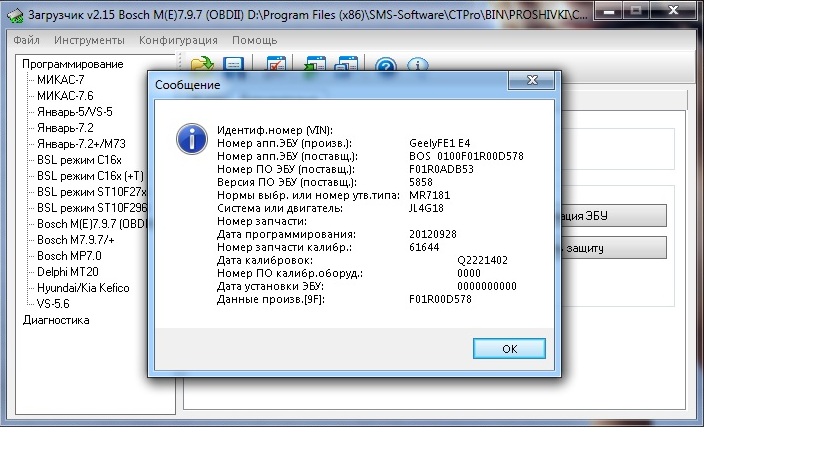Open the Инструменты menu

click(89, 40)
